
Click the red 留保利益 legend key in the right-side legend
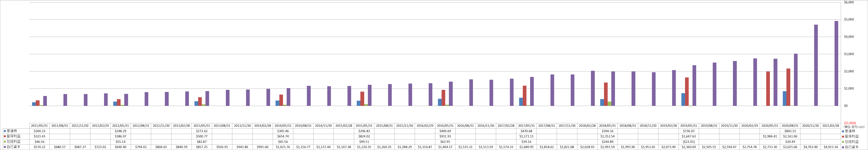coord(843,137)
